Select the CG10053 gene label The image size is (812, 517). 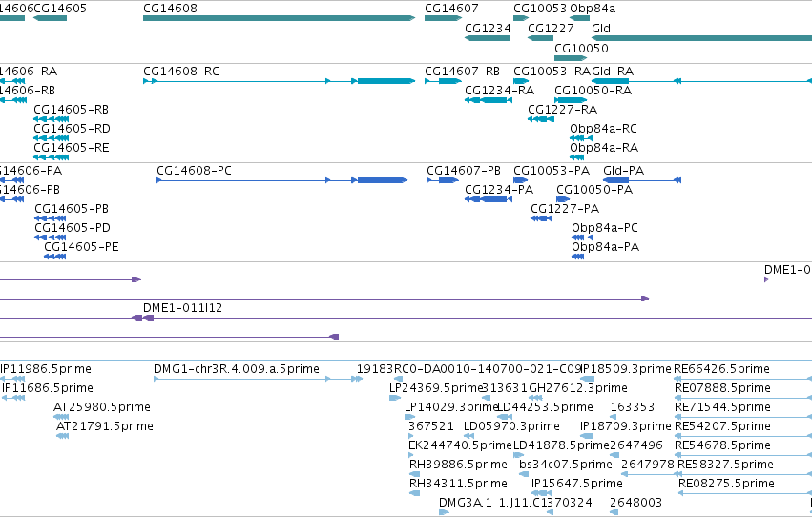pos(540,9)
